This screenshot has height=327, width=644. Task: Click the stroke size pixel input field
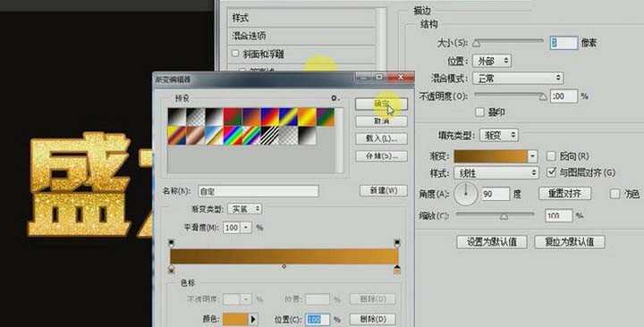point(563,43)
